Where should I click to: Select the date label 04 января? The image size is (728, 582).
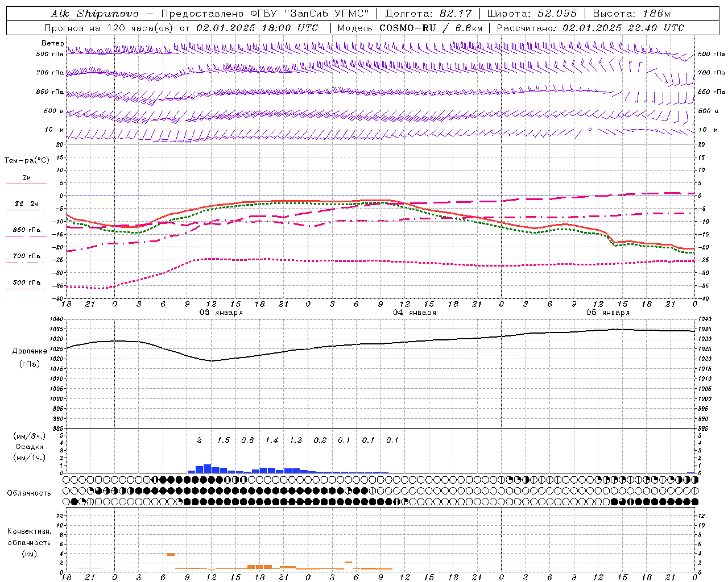pyautogui.click(x=415, y=313)
